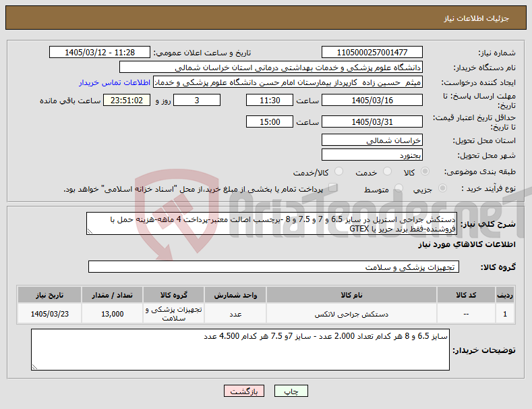This screenshot has height=409, width=532.
Task: Click the goods group cell in table row
Action: click(173, 314)
